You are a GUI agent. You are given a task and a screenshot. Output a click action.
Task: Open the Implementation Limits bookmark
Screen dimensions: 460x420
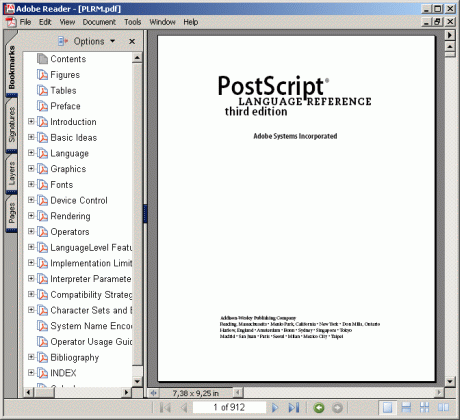[91, 263]
